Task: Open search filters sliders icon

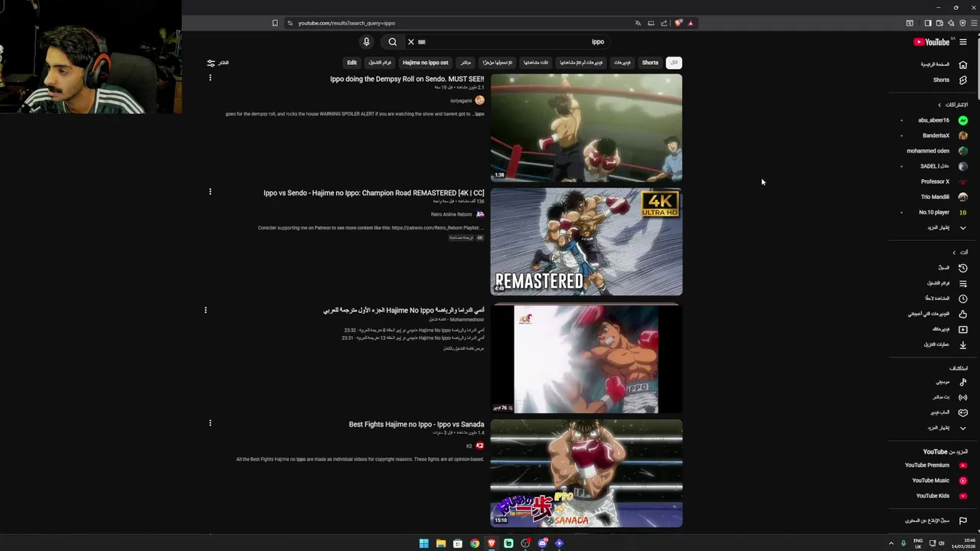Action: pos(211,63)
